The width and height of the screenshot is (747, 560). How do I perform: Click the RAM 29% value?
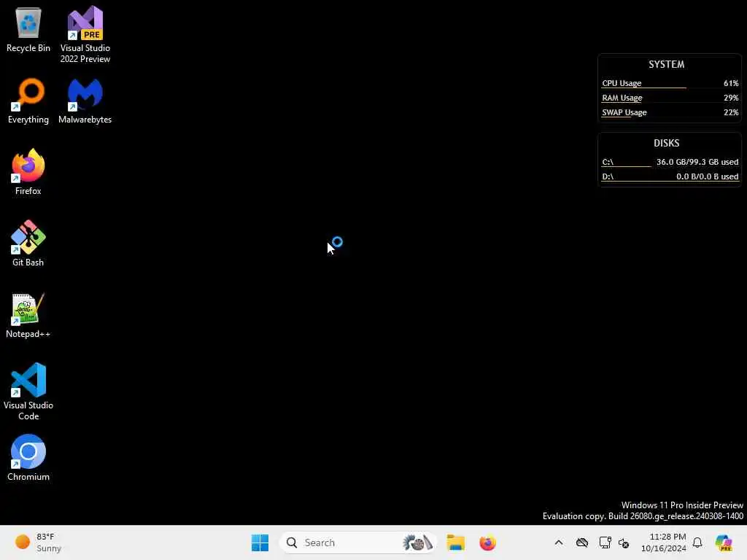[x=731, y=98]
